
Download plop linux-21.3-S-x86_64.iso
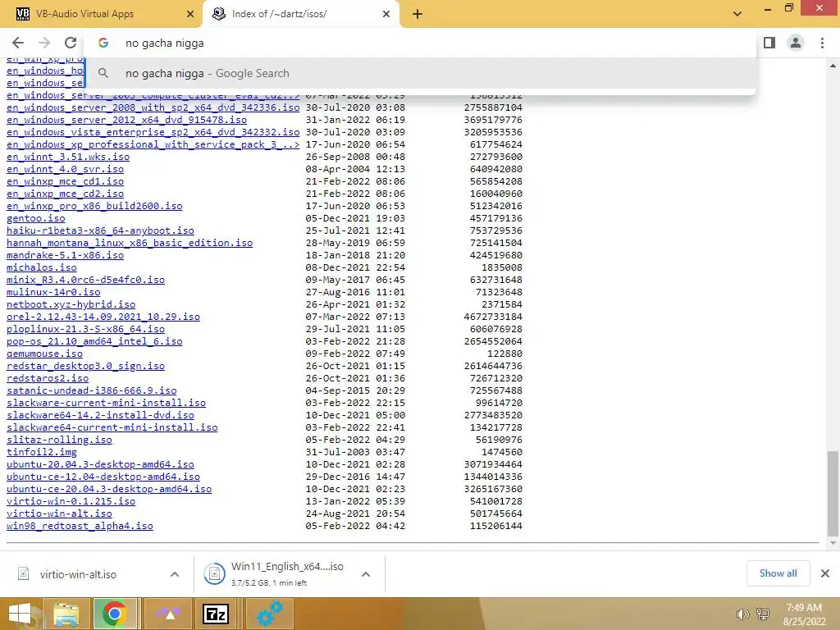(x=85, y=330)
